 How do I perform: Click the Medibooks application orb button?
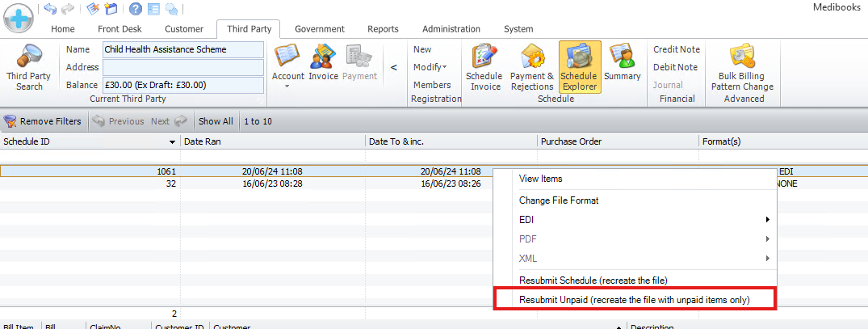point(18,17)
